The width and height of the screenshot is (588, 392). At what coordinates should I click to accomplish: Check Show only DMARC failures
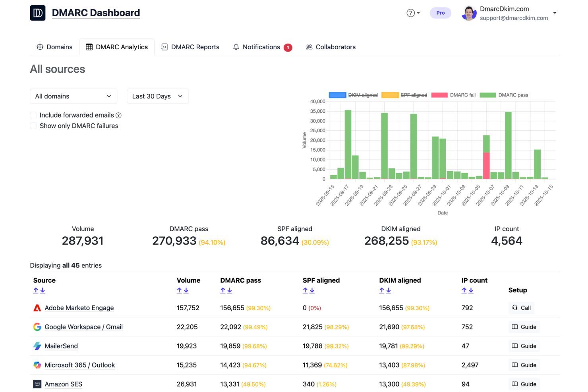click(x=33, y=126)
